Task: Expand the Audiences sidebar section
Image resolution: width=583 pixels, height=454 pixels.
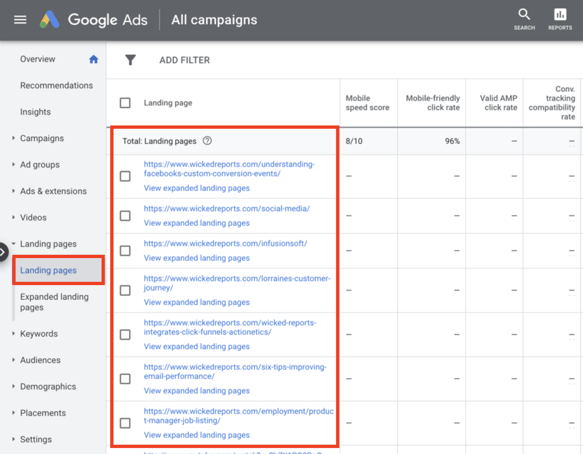Action: [x=13, y=360]
